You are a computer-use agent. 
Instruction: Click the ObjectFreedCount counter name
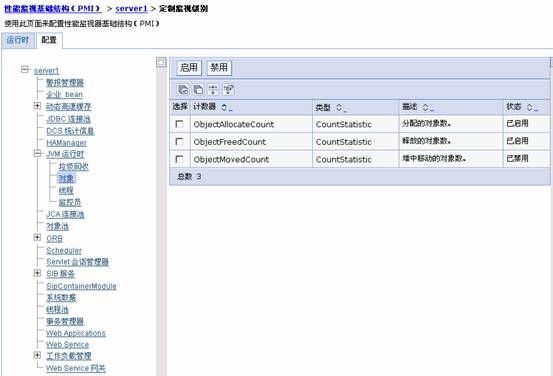coord(230,142)
